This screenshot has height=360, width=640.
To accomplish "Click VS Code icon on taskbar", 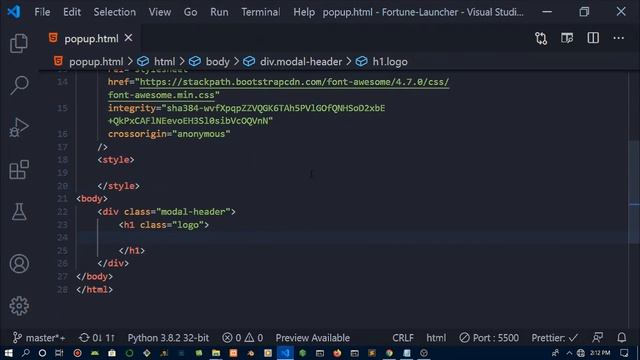I will click(x=285, y=353).
